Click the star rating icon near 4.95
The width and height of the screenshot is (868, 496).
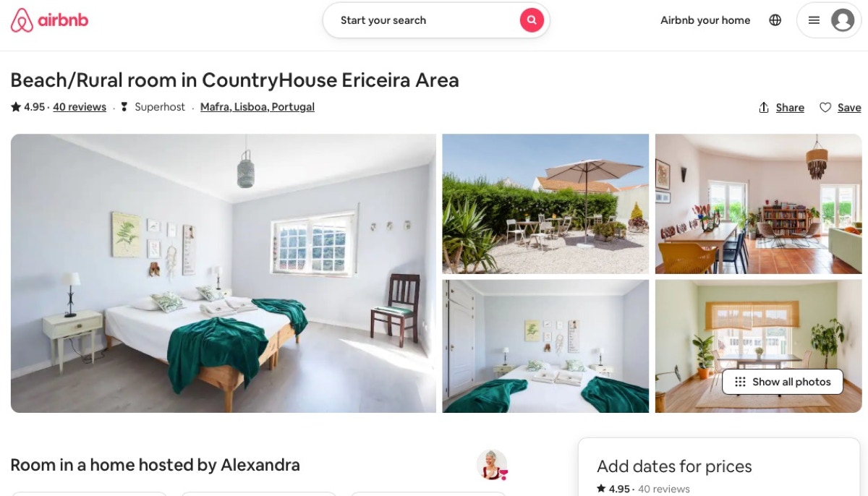click(15, 107)
